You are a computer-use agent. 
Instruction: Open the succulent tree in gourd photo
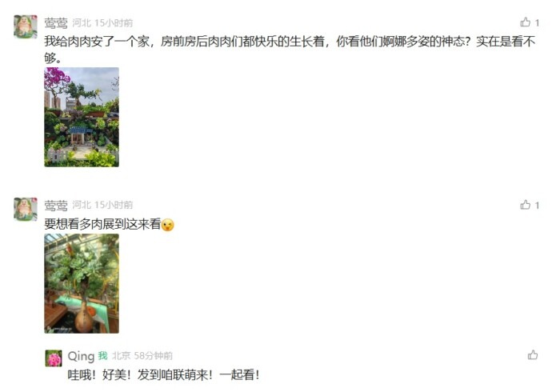point(82,283)
